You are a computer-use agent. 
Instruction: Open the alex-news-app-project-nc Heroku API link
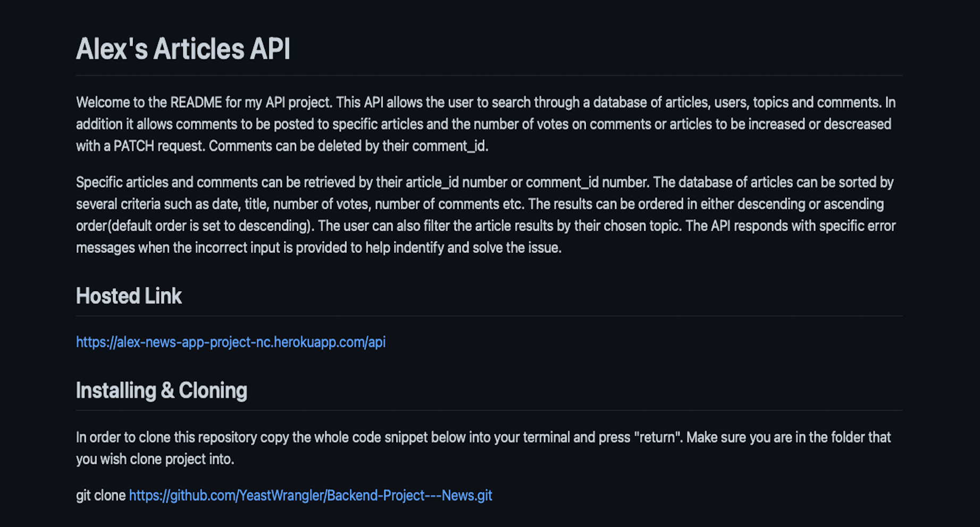230,342
